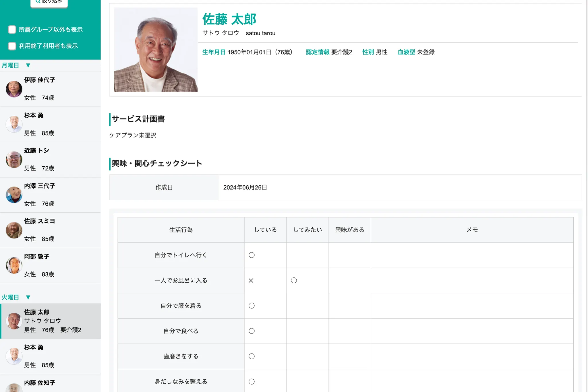Select highlighted 佐藤 太郎 in sidebar

point(50,321)
